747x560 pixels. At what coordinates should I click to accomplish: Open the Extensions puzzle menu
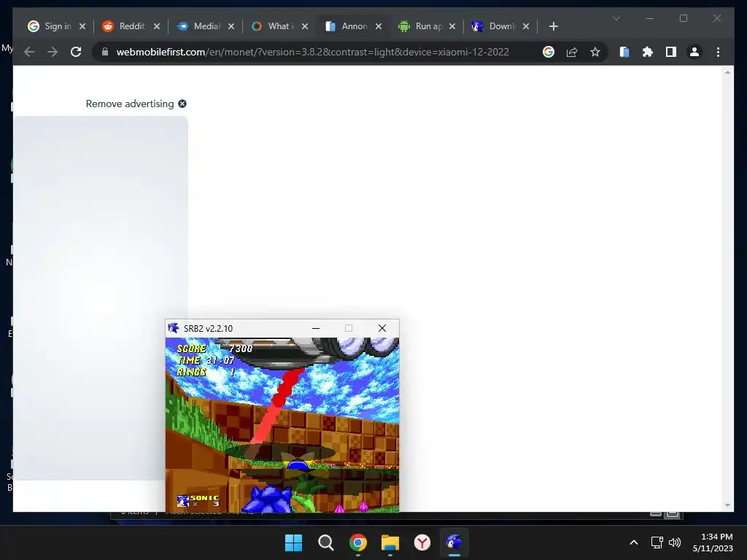tap(648, 52)
